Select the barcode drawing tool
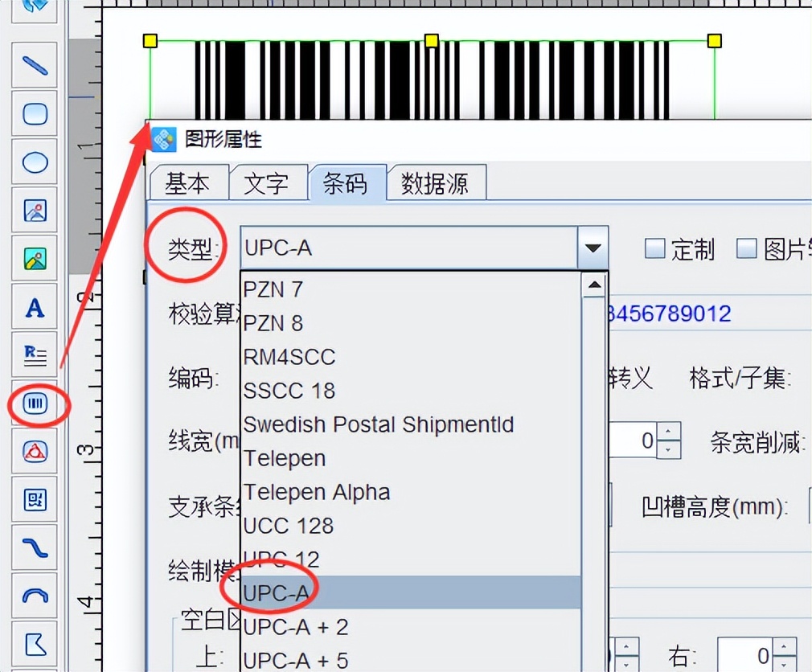The height and width of the screenshot is (672, 812). point(35,404)
